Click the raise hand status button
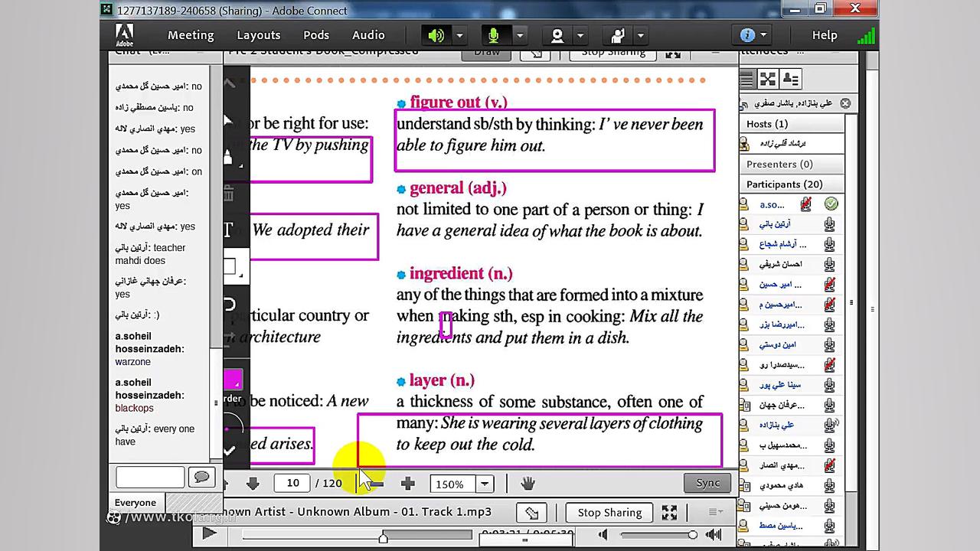The image size is (980, 551). 616,35
